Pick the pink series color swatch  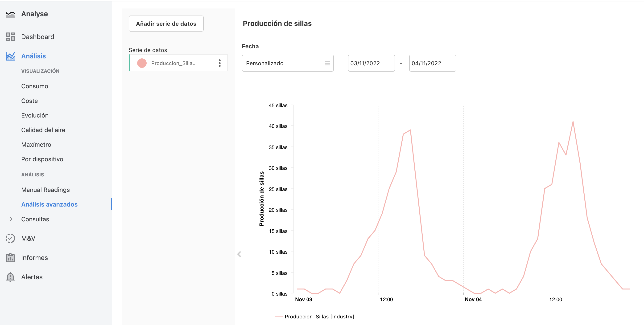point(142,63)
